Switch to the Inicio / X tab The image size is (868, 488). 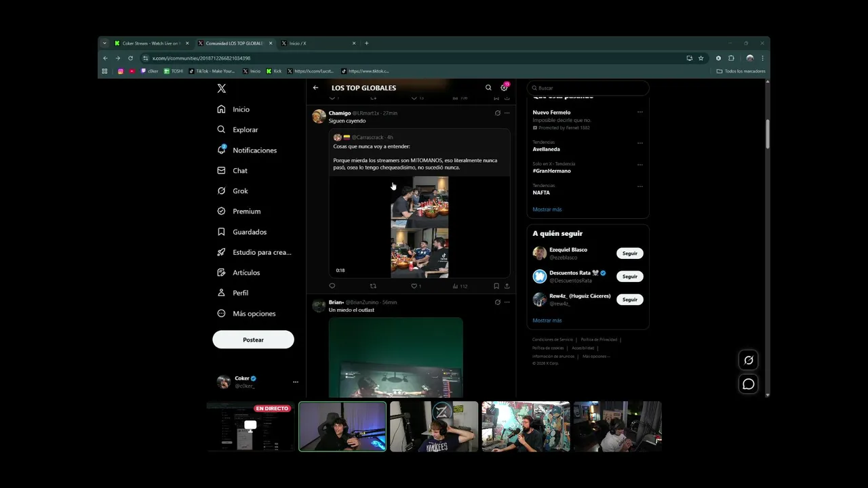(318, 43)
